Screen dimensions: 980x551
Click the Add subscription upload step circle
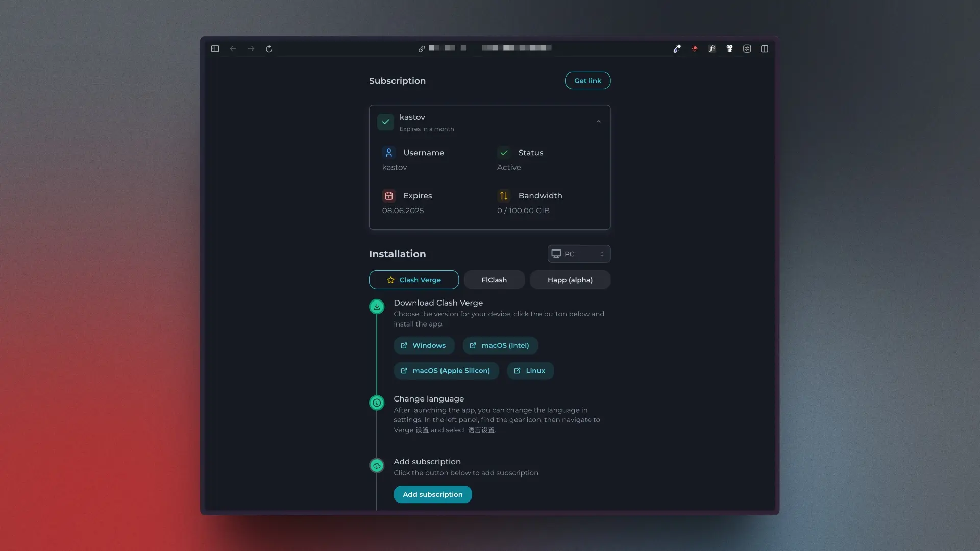(377, 465)
